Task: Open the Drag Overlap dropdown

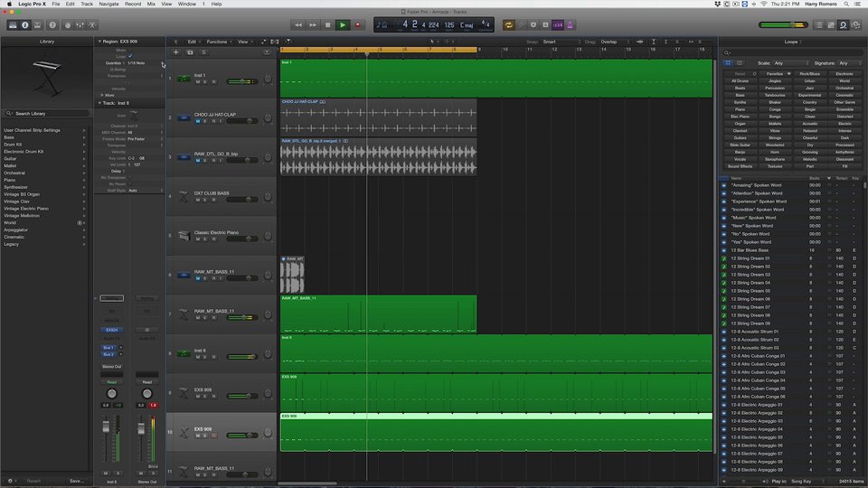Action: pyautogui.click(x=616, y=42)
